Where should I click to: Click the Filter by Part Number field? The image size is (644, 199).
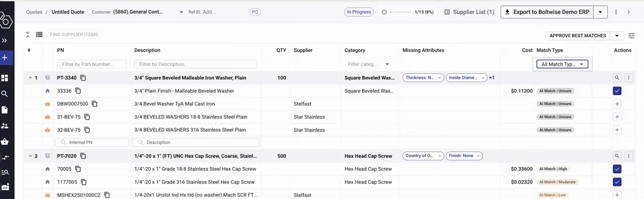click(92, 64)
